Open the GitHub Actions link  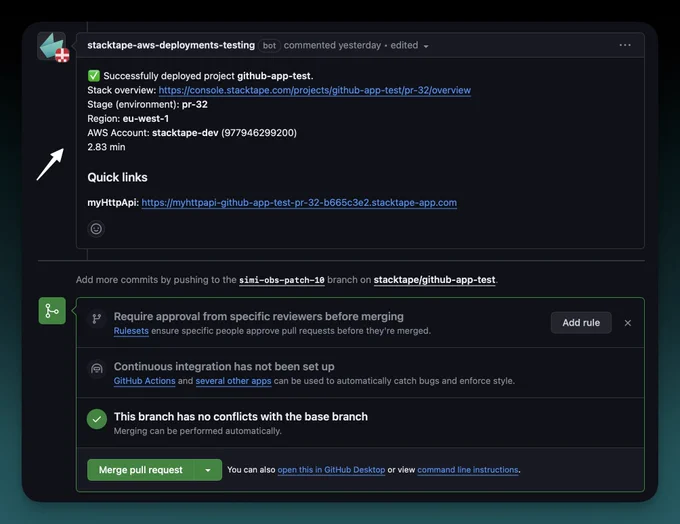tap(144, 381)
